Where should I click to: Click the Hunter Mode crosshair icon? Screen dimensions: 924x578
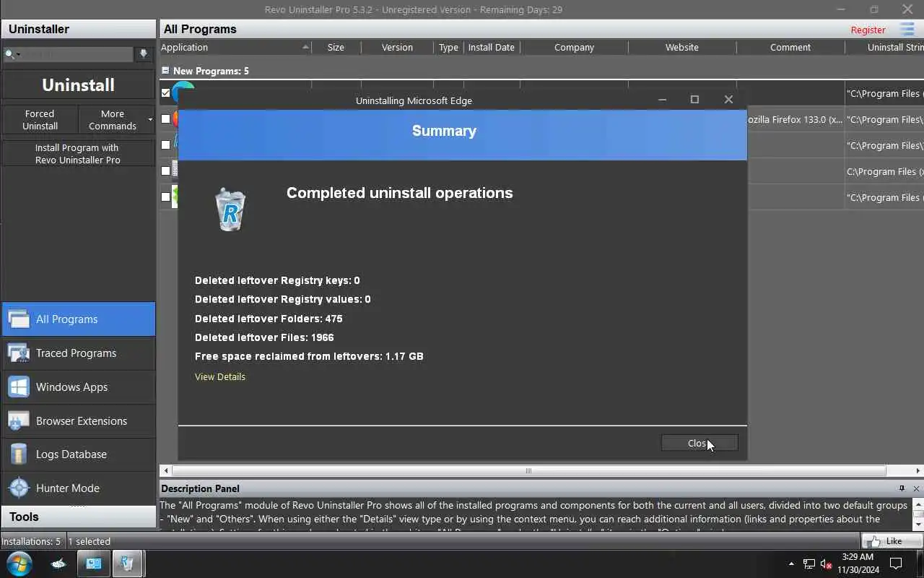tap(19, 488)
